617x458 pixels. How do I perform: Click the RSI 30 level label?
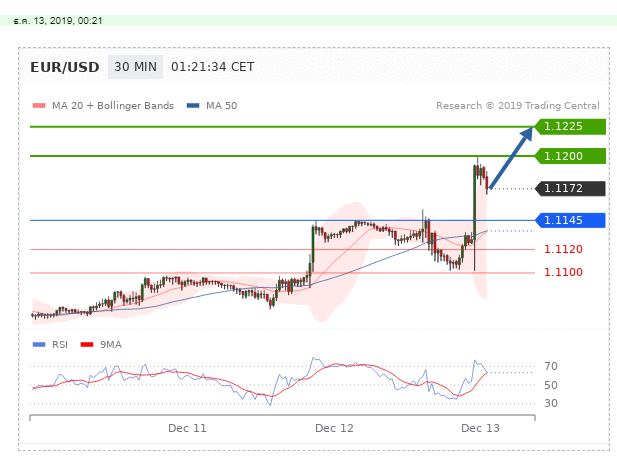point(551,403)
